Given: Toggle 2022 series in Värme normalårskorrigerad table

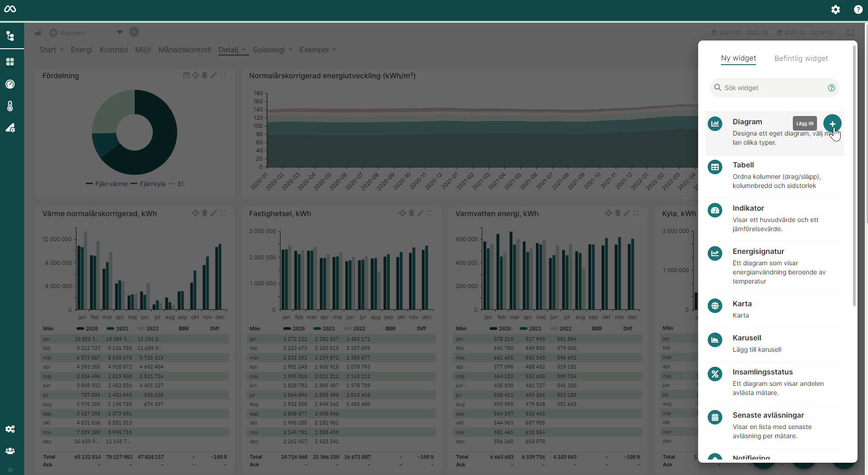Looking at the screenshot, I should [x=148, y=328].
